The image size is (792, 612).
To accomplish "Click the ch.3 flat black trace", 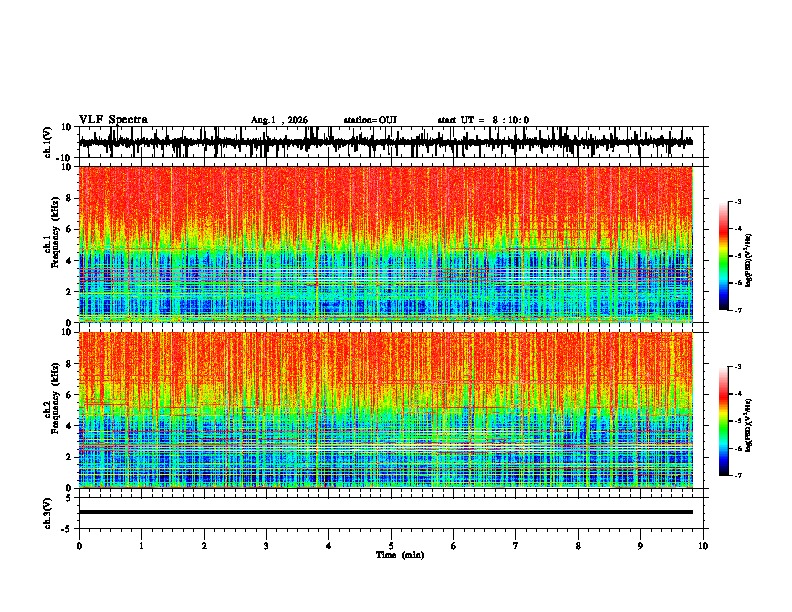I will [385, 512].
